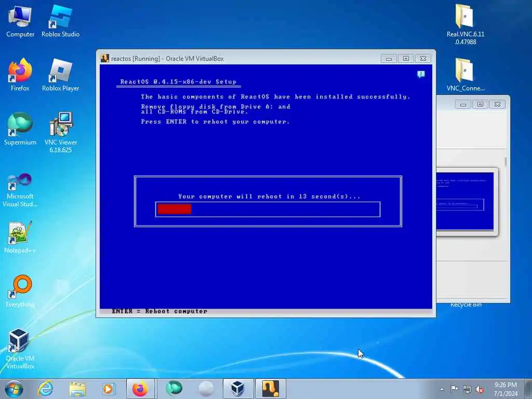Open the clock showing 9:26 PM
The width and height of the screenshot is (532, 399).
[506, 389]
